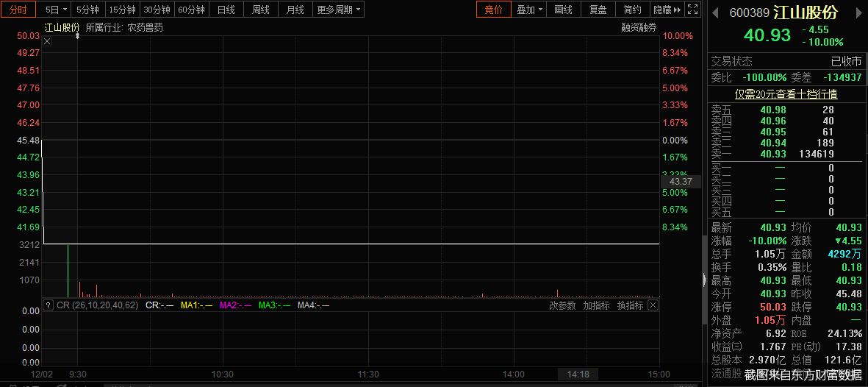
Task: Open the CR indicator help question mark
Action: (x=49, y=305)
